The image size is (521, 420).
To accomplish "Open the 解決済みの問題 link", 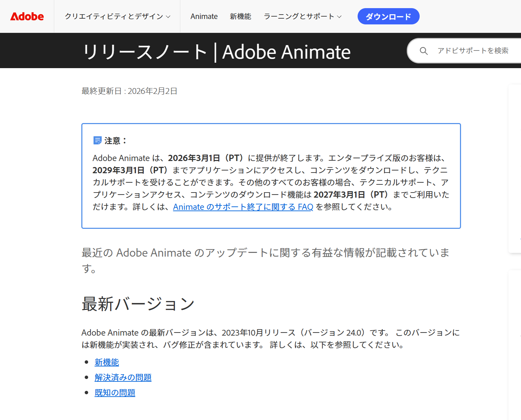I will [x=123, y=377].
